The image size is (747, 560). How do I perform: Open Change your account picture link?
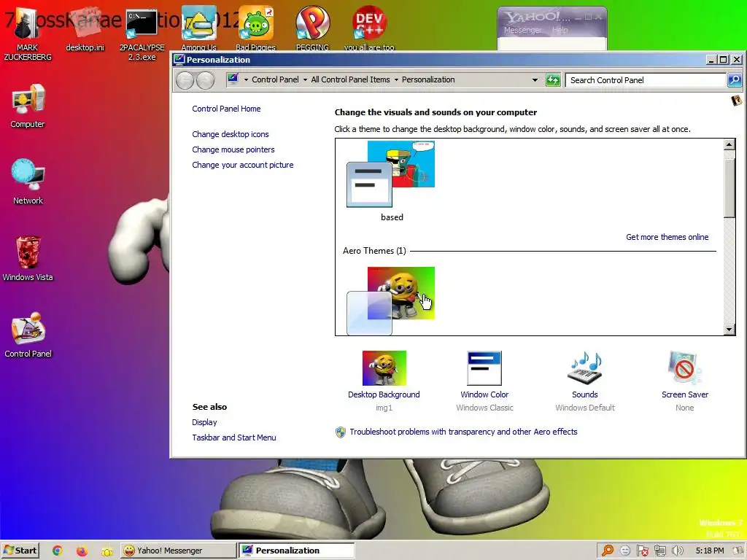point(242,165)
